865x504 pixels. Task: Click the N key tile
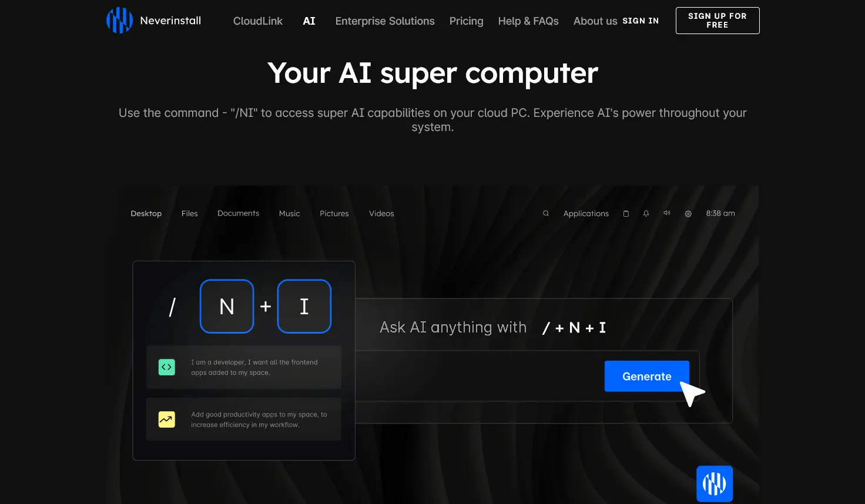point(227,306)
